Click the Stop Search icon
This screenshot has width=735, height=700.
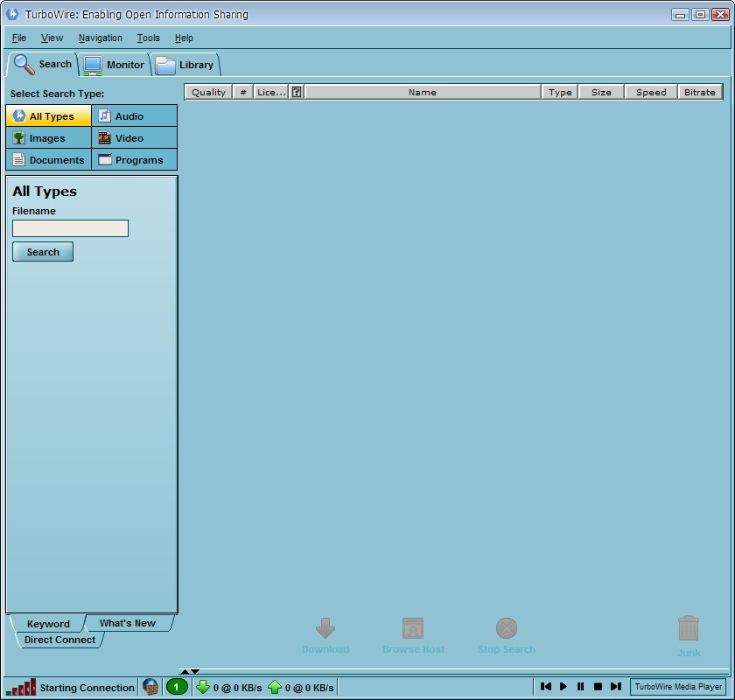(x=507, y=628)
